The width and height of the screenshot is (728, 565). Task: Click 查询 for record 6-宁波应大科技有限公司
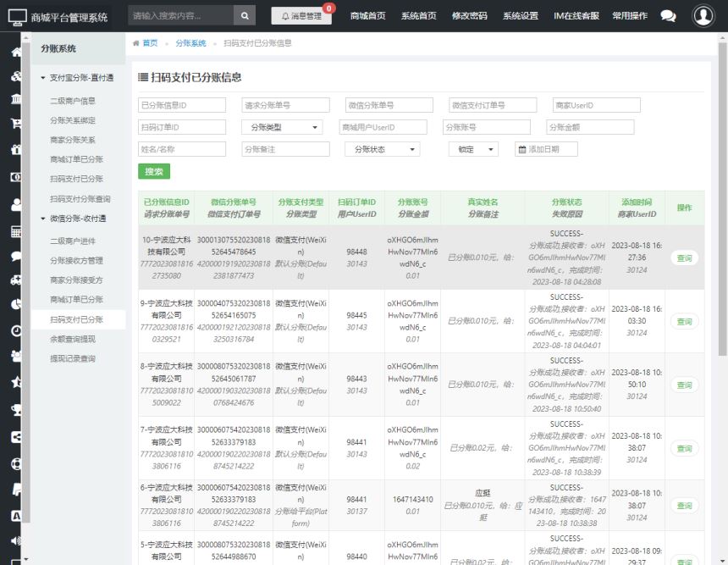click(x=684, y=506)
